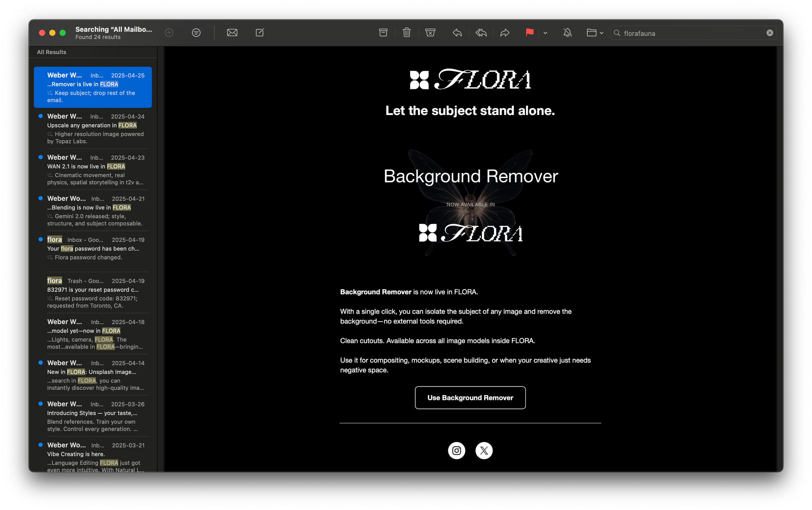This screenshot has width=812, height=510.
Task: Move message to Junk
Action: [x=430, y=33]
